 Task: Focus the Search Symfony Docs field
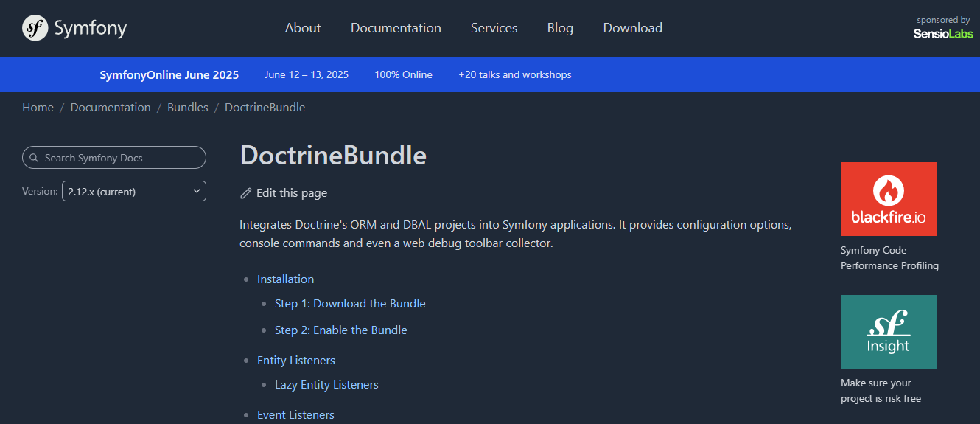point(114,158)
